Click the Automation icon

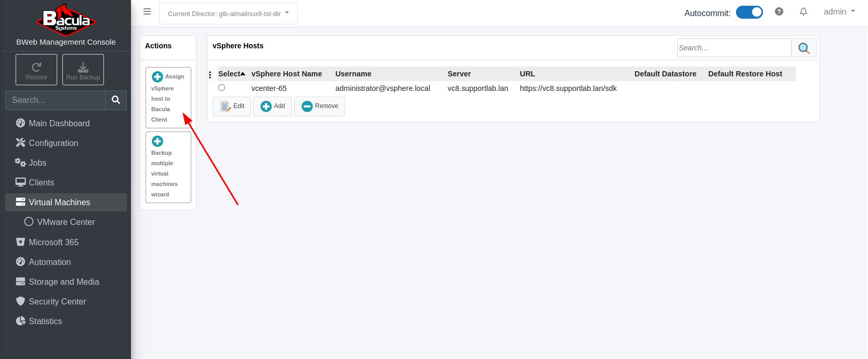coord(20,262)
